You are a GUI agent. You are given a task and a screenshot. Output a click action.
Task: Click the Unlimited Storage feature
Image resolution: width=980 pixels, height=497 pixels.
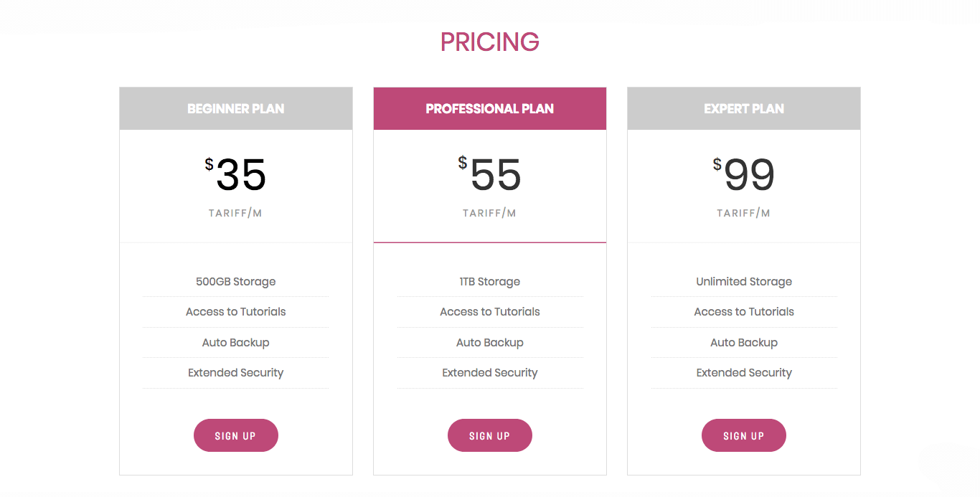(743, 282)
